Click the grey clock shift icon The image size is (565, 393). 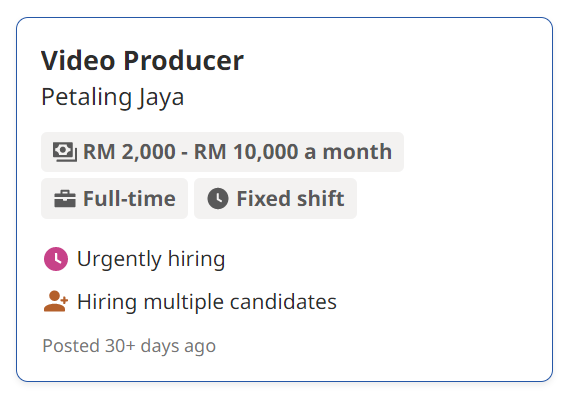[218, 198]
